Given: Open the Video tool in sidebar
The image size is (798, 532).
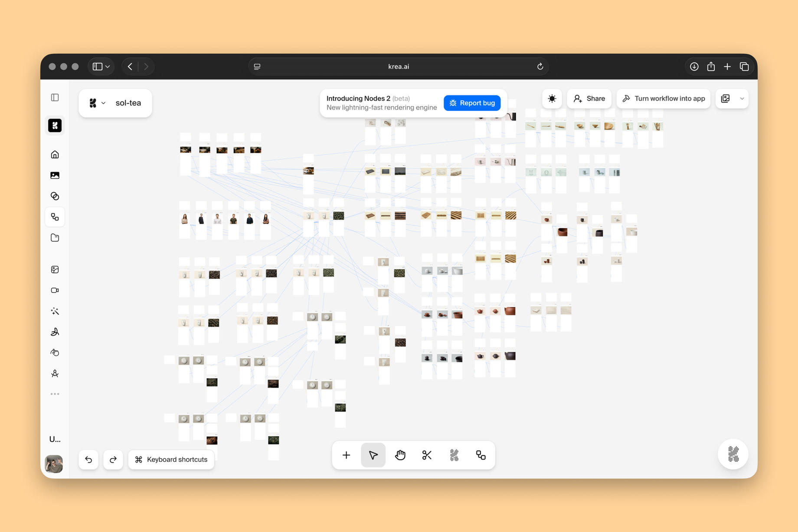Looking at the screenshot, I should point(55,290).
